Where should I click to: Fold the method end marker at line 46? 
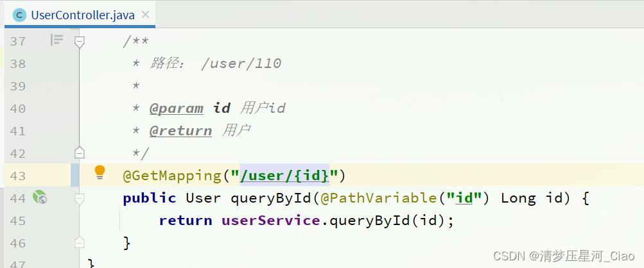80,242
